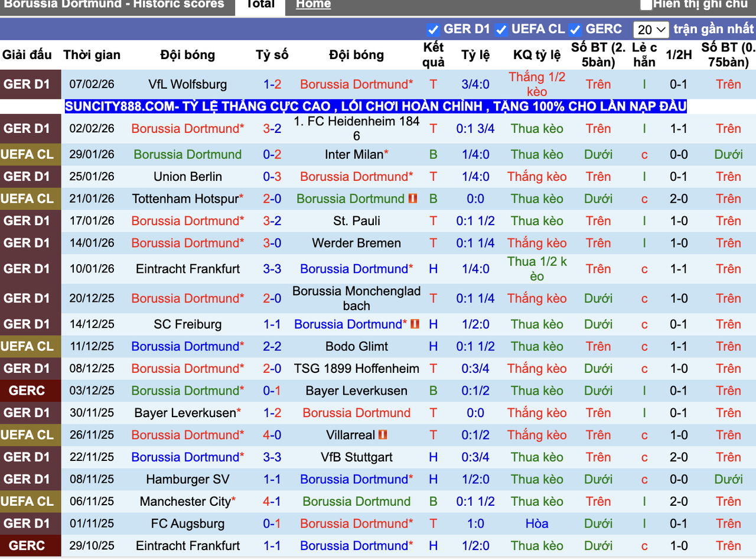Click the Thời gian column header
756x559 pixels.
(x=92, y=55)
